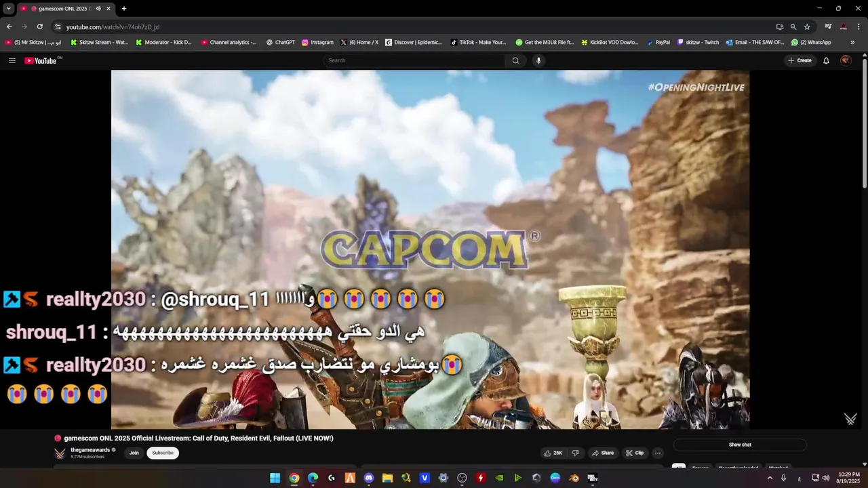Click the Create button on YouTube
Viewport: 868px width, 488px height.
[800, 60]
